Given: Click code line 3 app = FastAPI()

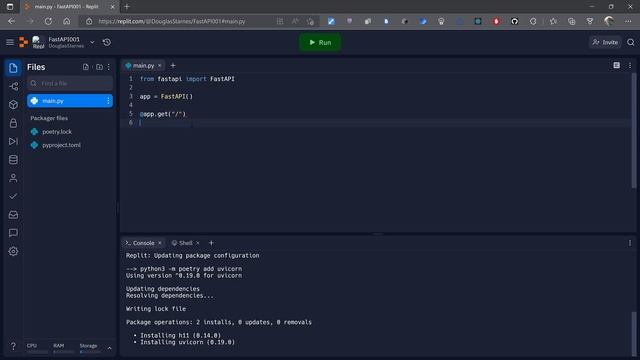Looking at the screenshot, I should [x=166, y=96].
